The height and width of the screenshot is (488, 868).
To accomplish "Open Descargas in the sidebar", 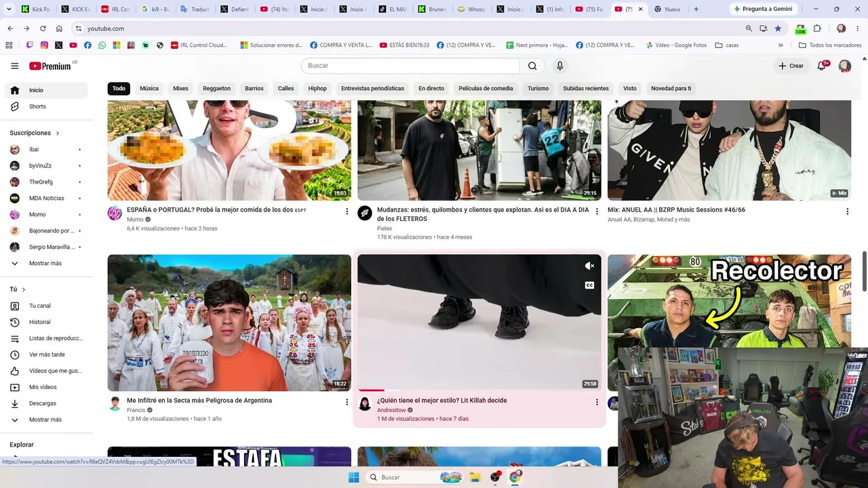I will [x=46, y=403].
